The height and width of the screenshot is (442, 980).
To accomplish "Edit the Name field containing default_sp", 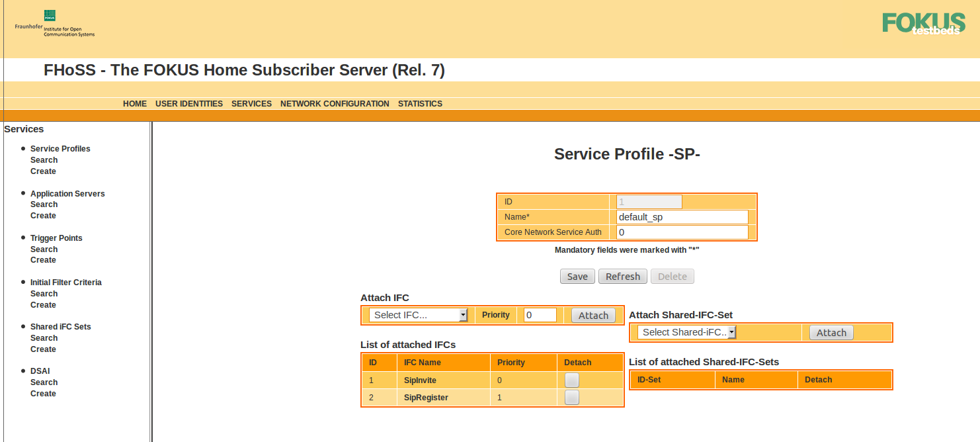I will coord(682,216).
